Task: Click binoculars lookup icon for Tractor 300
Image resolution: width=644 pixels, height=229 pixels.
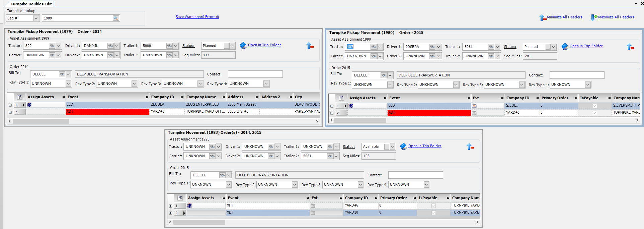Action: click(x=52, y=46)
